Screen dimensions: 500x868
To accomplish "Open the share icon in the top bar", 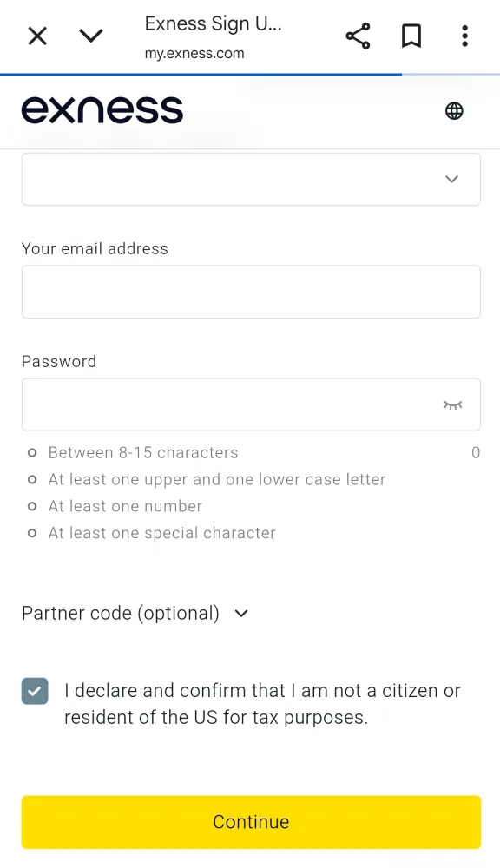I will click(358, 36).
